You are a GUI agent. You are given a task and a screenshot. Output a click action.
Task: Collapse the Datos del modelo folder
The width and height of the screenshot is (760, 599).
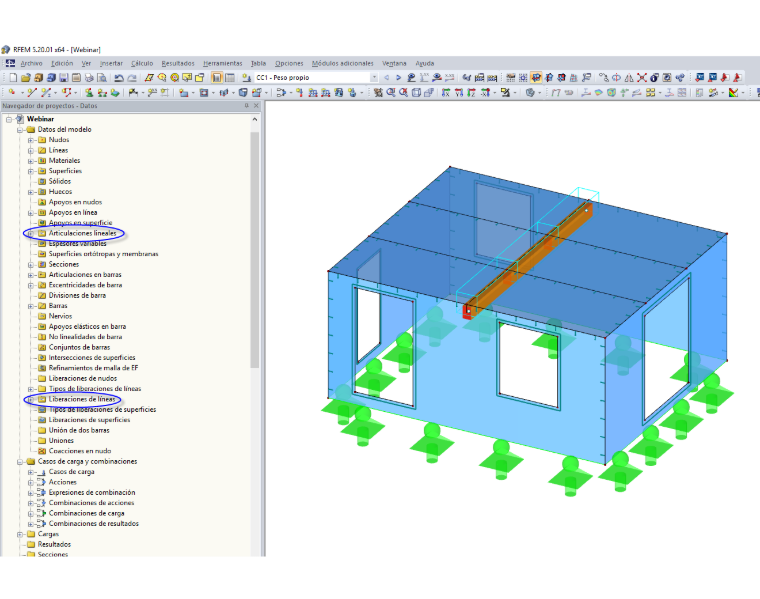[20, 130]
